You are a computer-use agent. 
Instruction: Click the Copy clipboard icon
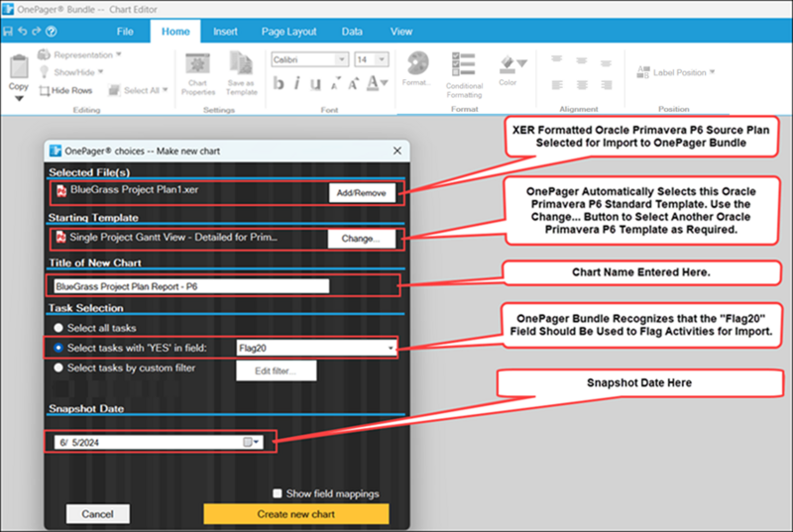tap(19, 67)
